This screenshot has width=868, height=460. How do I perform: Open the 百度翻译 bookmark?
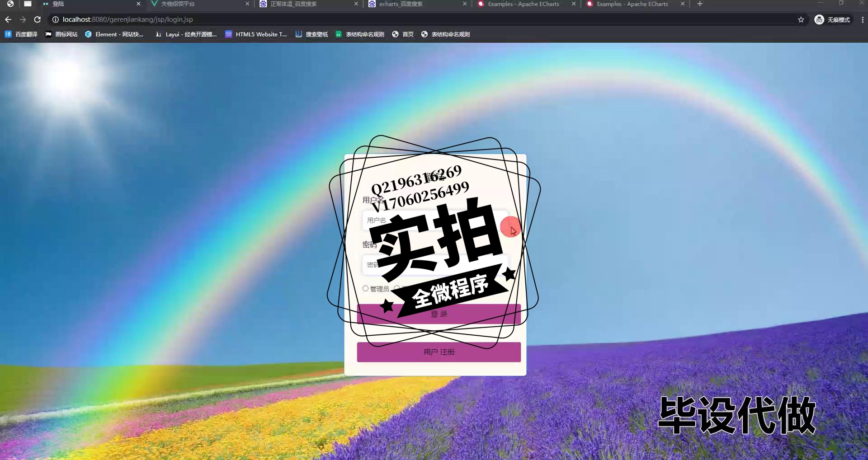pos(21,34)
